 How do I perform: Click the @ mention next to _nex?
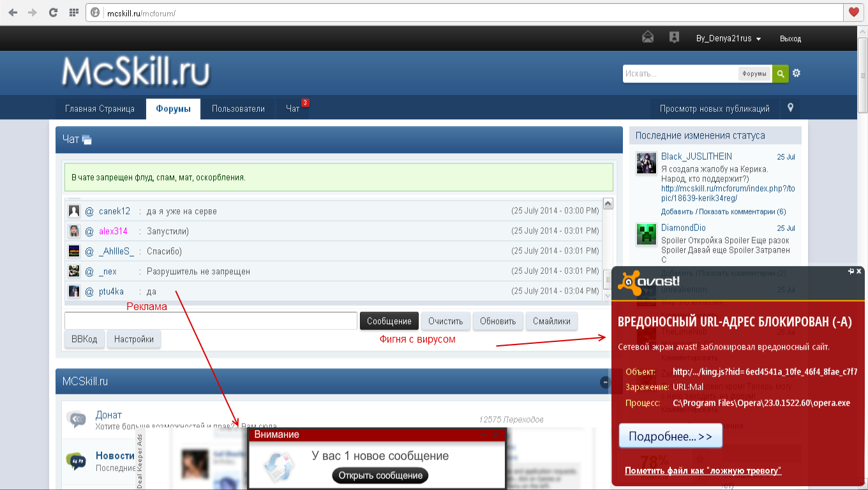coord(89,271)
